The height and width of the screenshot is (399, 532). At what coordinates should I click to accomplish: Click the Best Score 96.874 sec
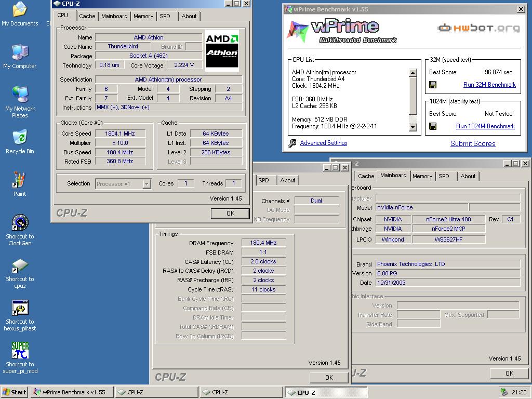tap(498, 72)
